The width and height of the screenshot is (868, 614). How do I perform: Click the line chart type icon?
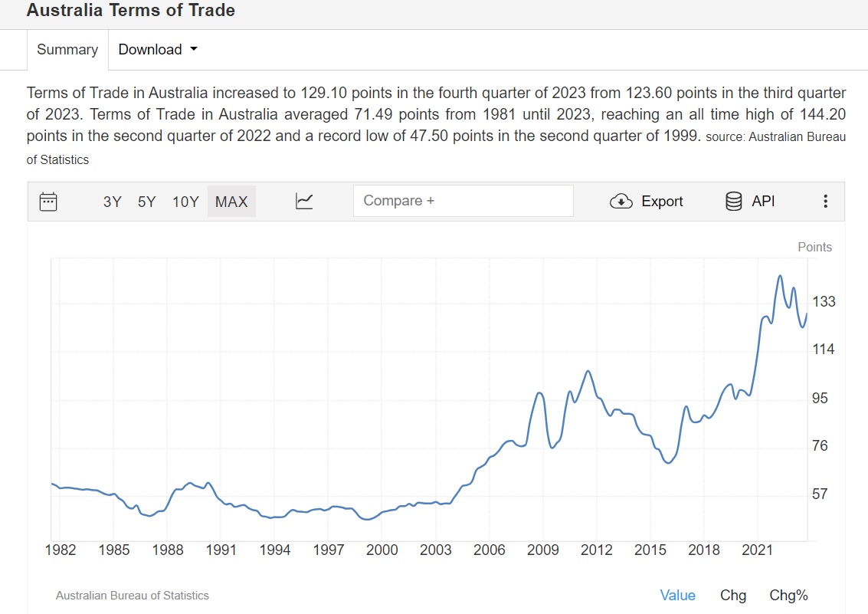pyautogui.click(x=304, y=202)
